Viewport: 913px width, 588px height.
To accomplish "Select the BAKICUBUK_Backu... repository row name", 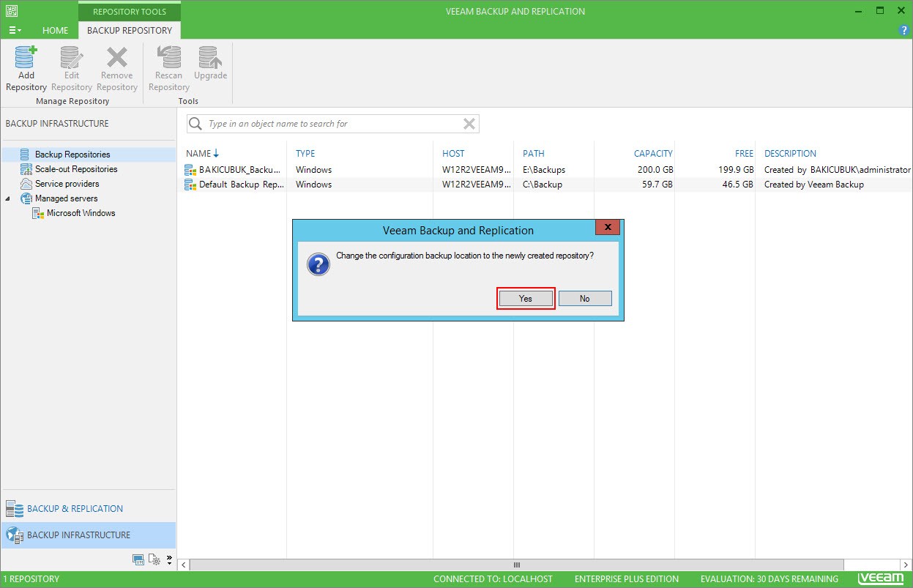I will click(x=240, y=170).
